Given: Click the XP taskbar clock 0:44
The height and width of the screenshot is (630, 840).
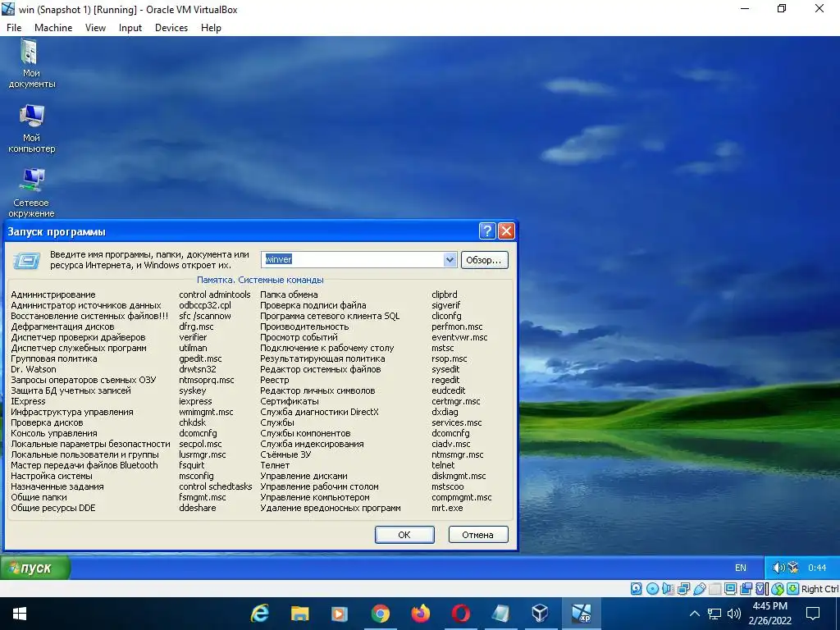Looking at the screenshot, I should (x=817, y=568).
